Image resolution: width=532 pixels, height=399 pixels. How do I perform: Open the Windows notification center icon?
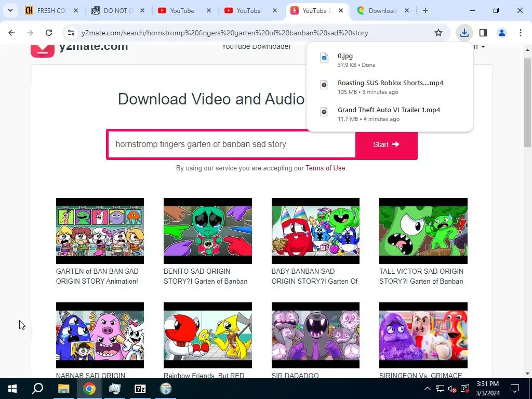[515, 389]
